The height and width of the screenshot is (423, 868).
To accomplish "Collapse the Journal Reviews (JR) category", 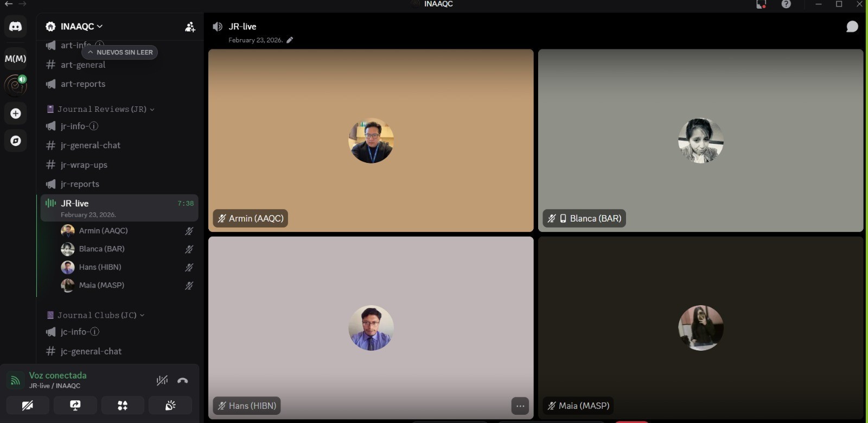I will (x=102, y=109).
